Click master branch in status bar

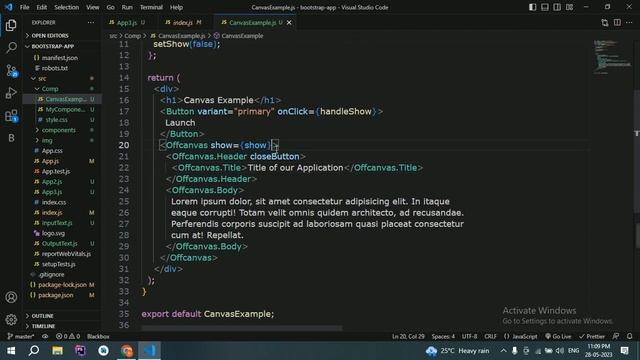21,336
